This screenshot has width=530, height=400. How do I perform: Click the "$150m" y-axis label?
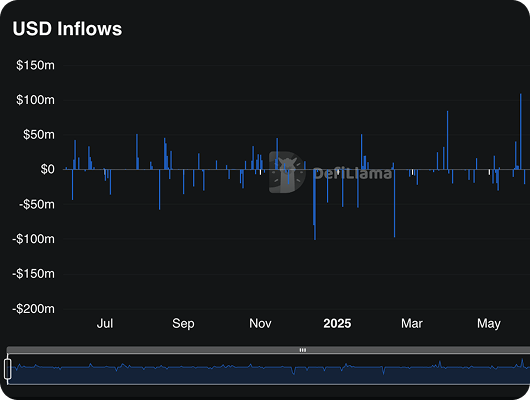[x=35, y=65]
